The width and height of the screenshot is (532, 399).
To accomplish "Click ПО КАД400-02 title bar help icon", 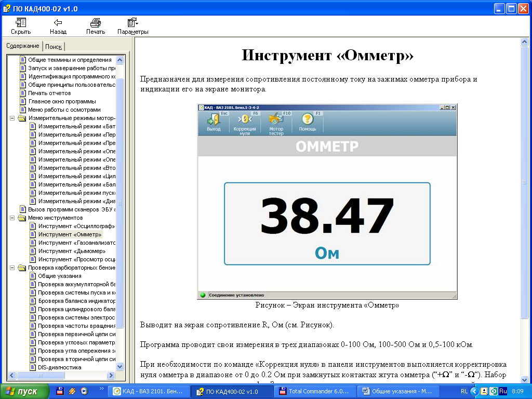I will click(x=6, y=8).
